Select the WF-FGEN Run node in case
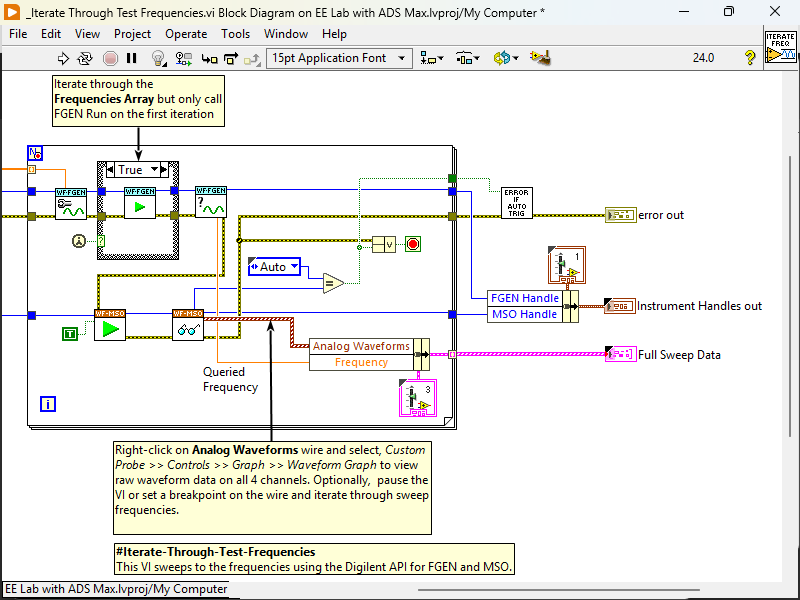Screen dimensions: 800x600 tap(140, 203)
